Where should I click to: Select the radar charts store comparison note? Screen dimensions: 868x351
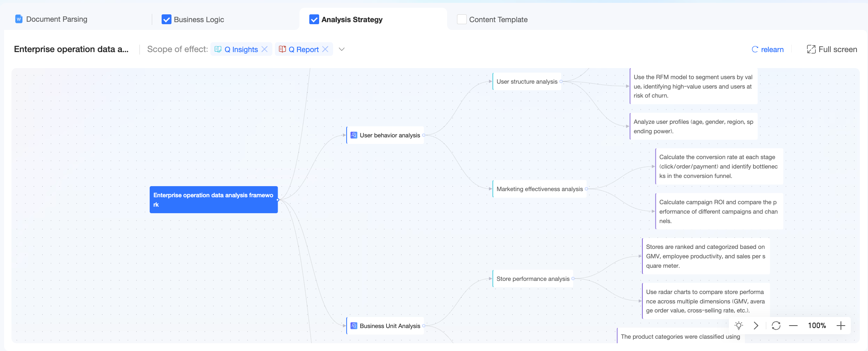tap(706, 301)
